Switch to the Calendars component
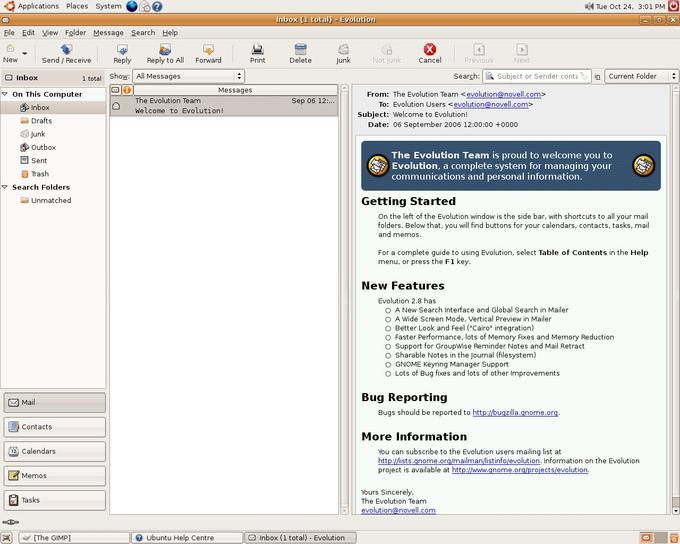680x544 pixels. click(55, 451)
